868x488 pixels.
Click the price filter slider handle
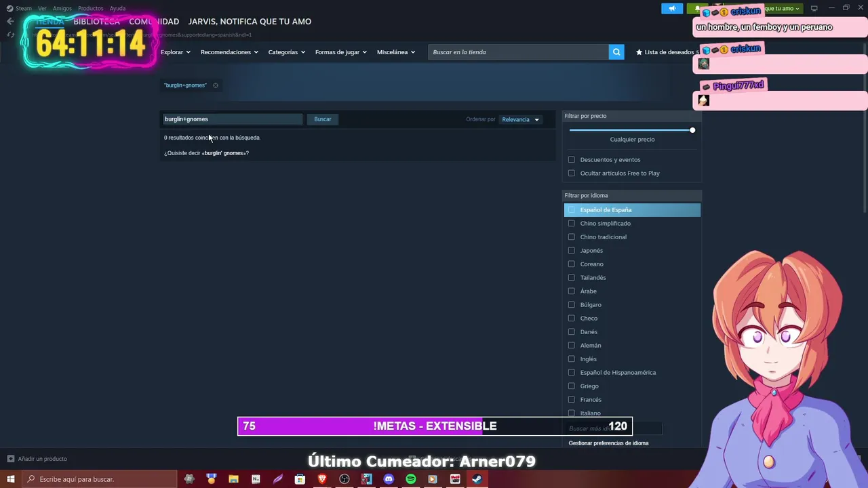pos(692,130)
